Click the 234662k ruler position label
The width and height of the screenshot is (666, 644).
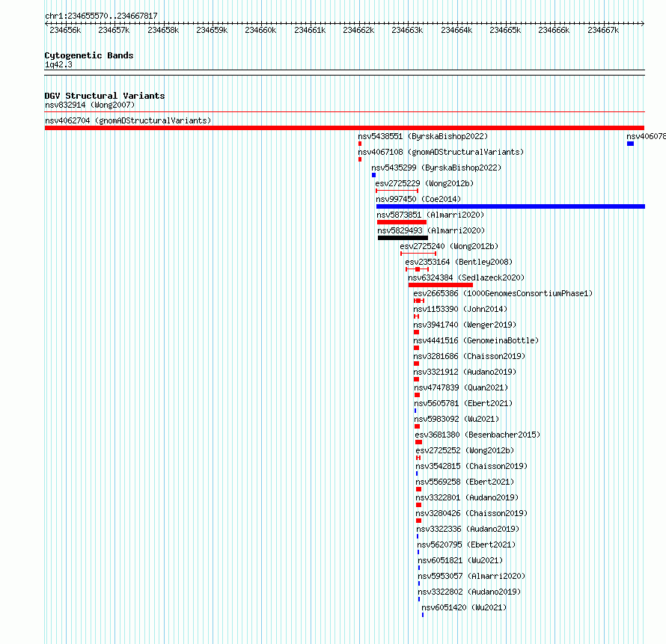(359, 31)
